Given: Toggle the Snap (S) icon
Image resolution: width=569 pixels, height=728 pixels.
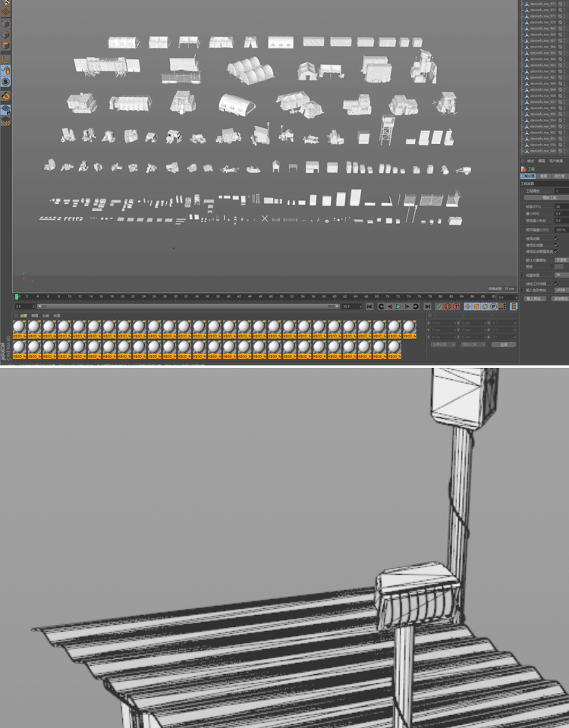Looking at the screenshot, I should tap(5, 82).
